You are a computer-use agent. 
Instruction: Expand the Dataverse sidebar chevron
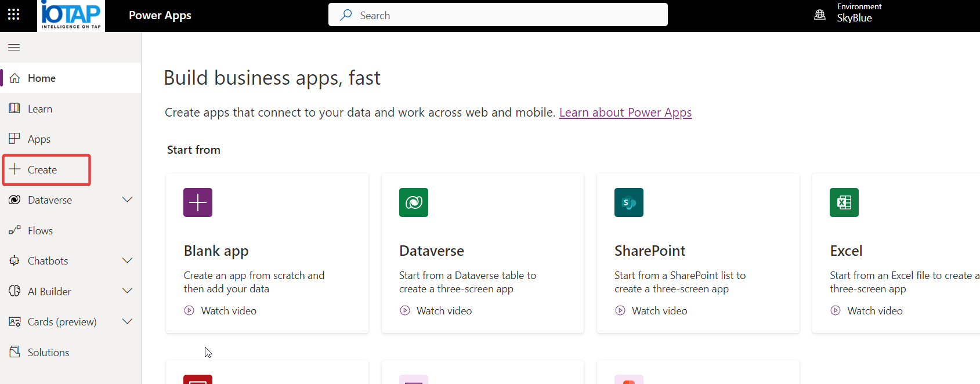click(x=128, y=200)
